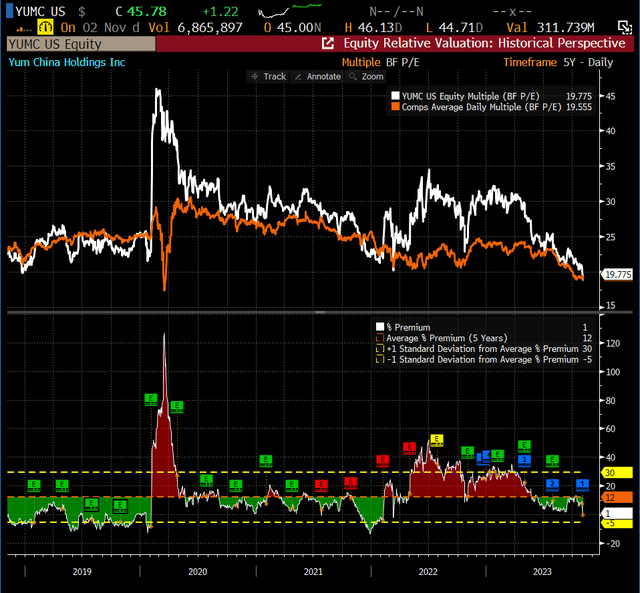
Task: Click the pop-out window icon at top right
Action: (x=624, y=27)
